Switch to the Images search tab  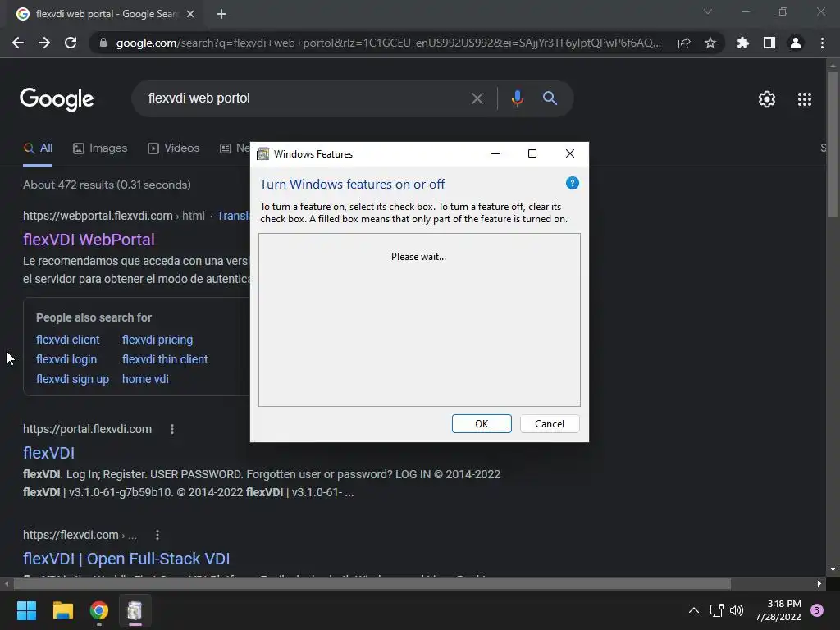pyautogui.click(x=100, y=148)
